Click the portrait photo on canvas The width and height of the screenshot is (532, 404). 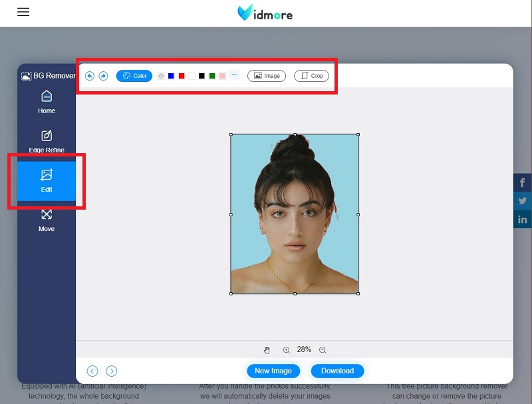coord(295,214)
